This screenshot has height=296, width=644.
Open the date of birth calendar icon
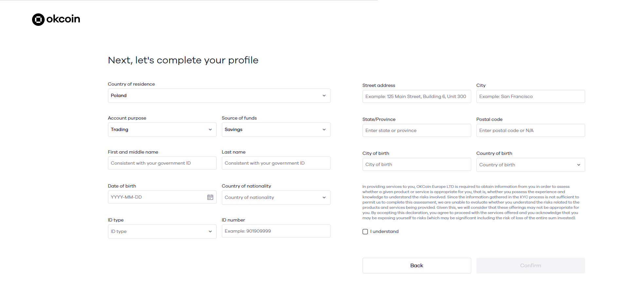(210, 197)
